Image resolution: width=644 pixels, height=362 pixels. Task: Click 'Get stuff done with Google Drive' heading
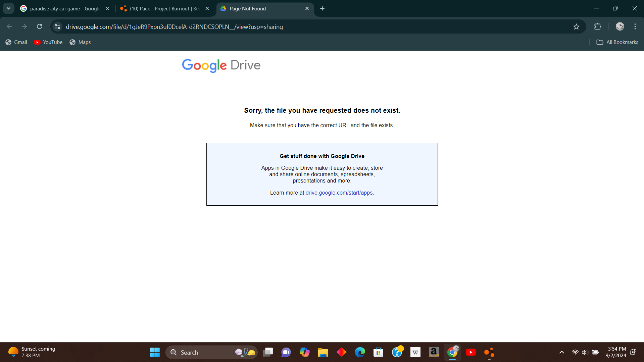pos(322,156)
